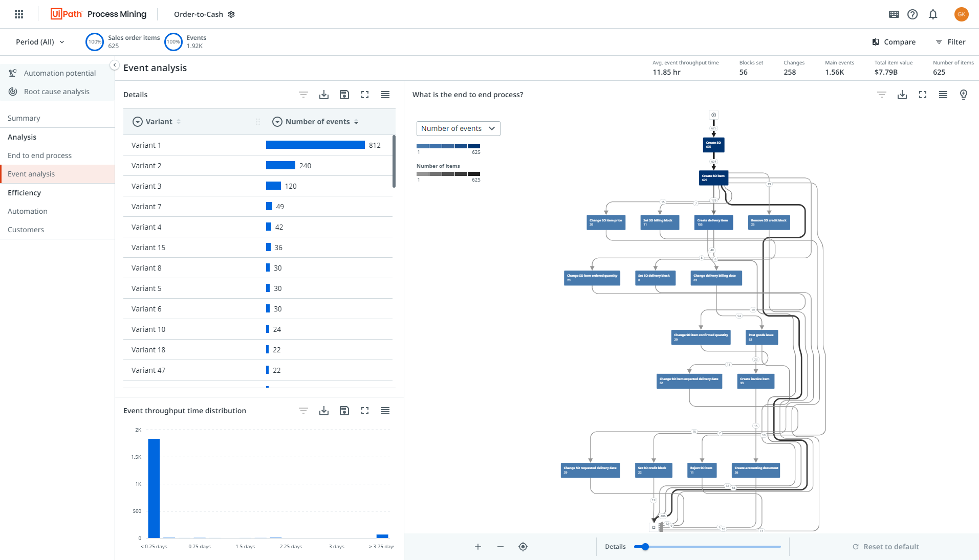
Task: Switch to the Efficiency section
Action: click(24, 193)
